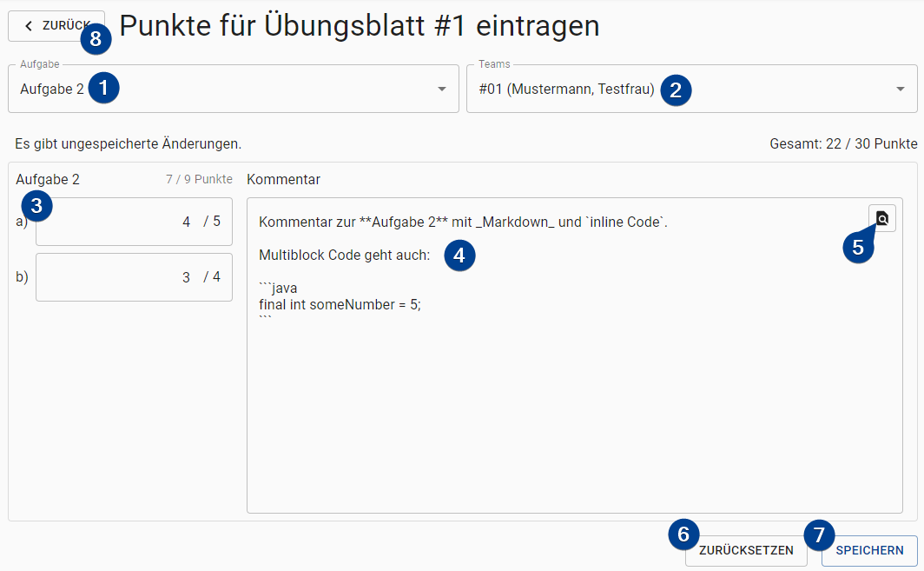Click the Markdown preview icon in comment box
The width and height of the screenshot is (924, 571).
point(881,218)
